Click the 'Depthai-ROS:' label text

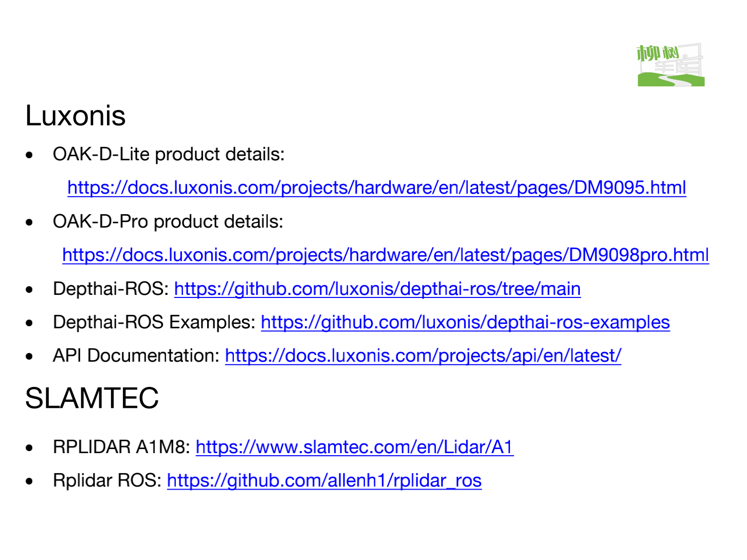[x=111, y=289]
